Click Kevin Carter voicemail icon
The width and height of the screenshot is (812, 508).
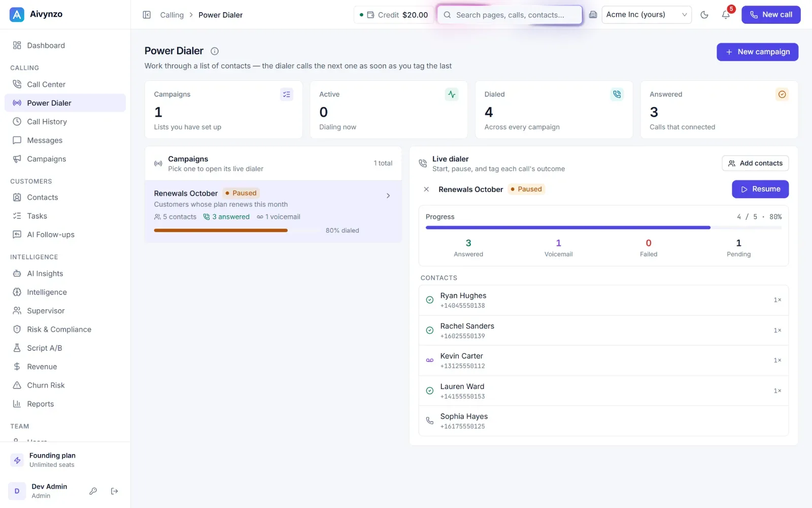pos(430,361)
